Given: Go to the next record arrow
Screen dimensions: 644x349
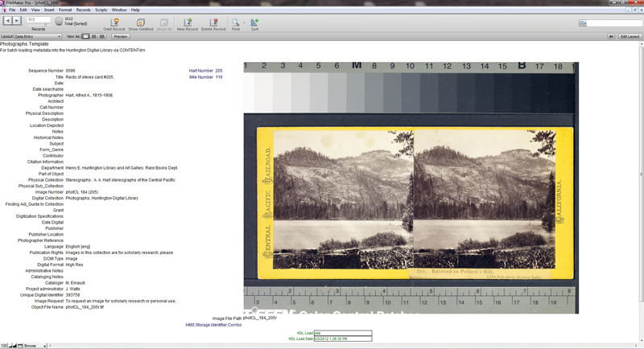Looking at the screenshot, I should pos(18,20).
